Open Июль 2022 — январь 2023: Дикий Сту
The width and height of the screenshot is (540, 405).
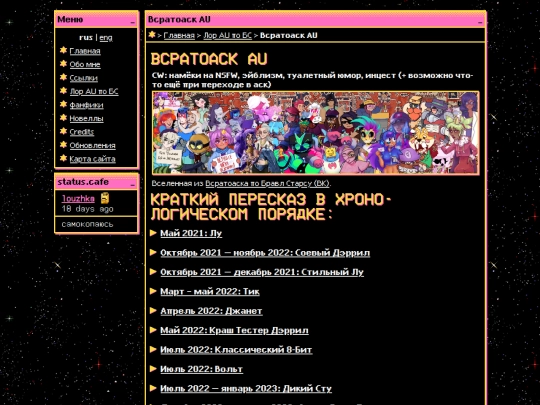tap(246, 388)
